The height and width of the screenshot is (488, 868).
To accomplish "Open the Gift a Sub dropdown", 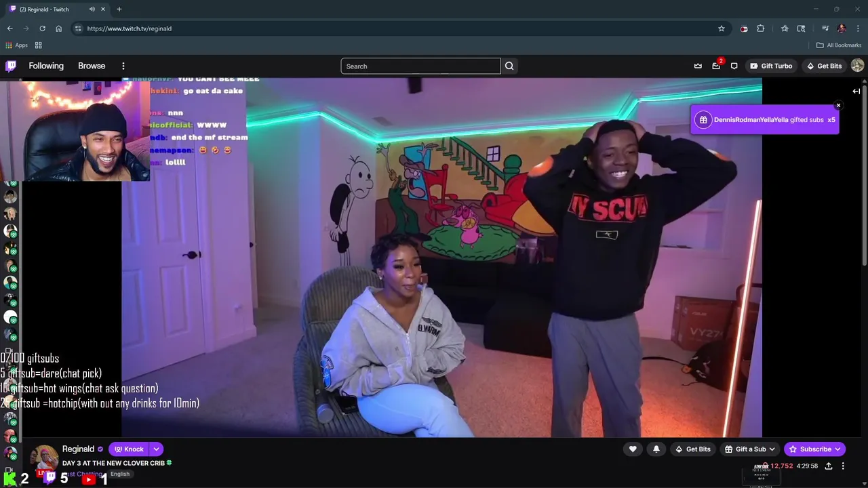I will (x=750, y=449).
